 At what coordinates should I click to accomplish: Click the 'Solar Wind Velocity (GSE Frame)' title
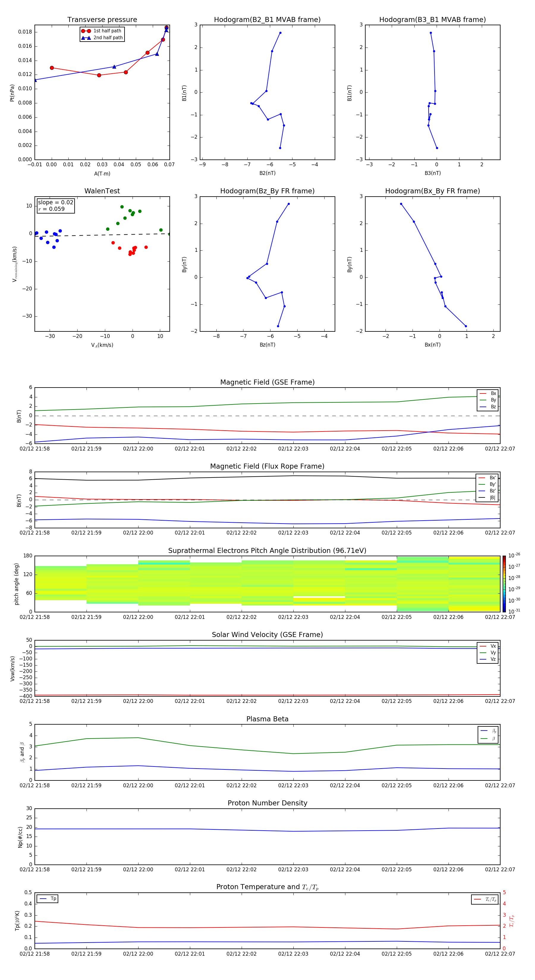pyautogui.click(x=267, y=635)
